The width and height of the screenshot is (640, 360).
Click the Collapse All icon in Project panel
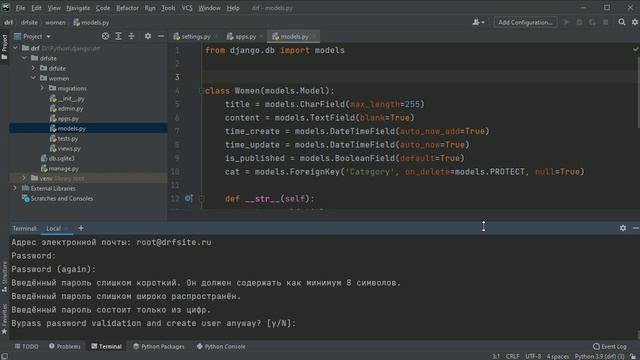tap(131, 36)
